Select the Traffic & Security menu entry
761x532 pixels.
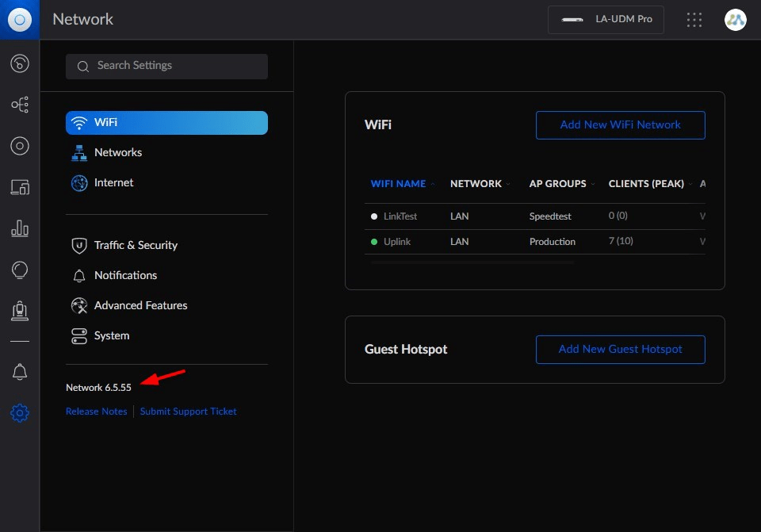coord(136,245)
